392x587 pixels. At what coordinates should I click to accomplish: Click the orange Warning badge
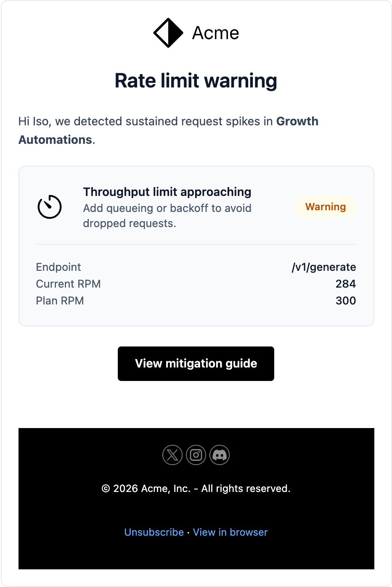click(x=326, y=207)
